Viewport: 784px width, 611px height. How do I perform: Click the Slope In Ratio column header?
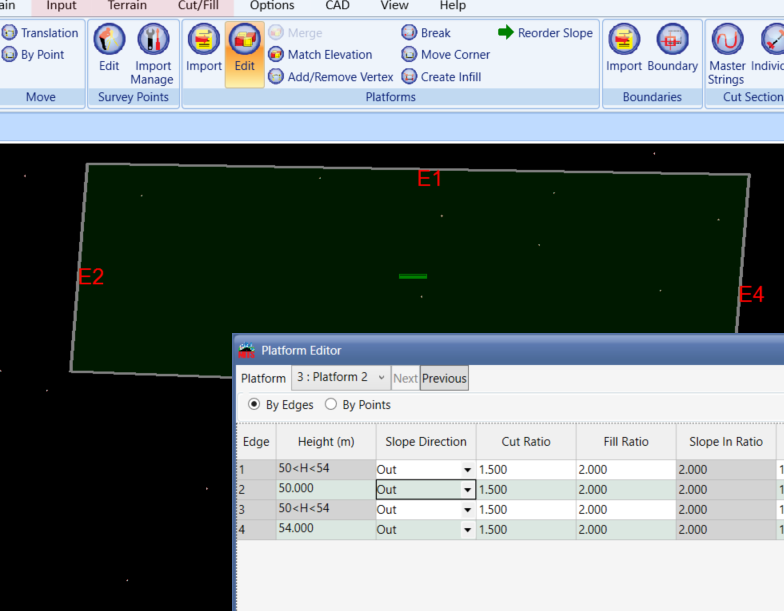pos(726,442)
